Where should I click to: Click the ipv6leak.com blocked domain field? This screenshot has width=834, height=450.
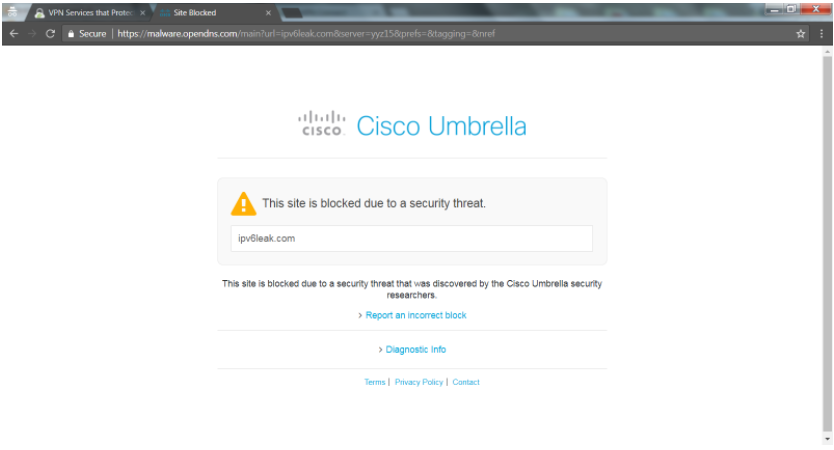pos(412,238)
